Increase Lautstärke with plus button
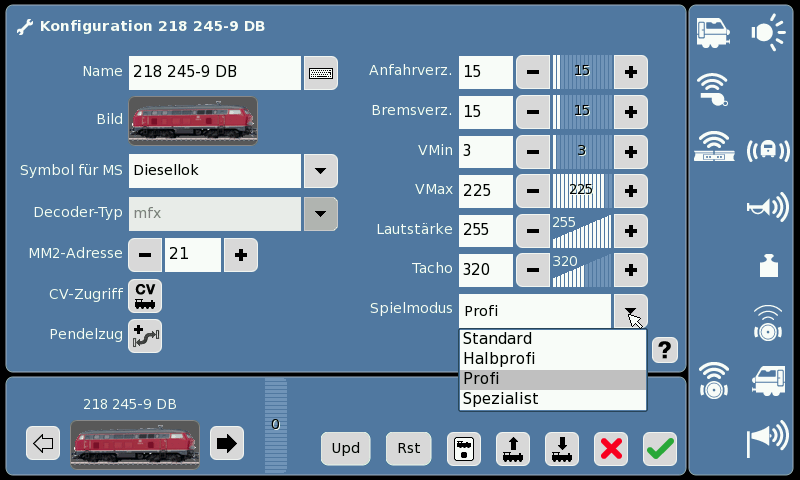This screenshot has width=800, height=480. (631, 231)
